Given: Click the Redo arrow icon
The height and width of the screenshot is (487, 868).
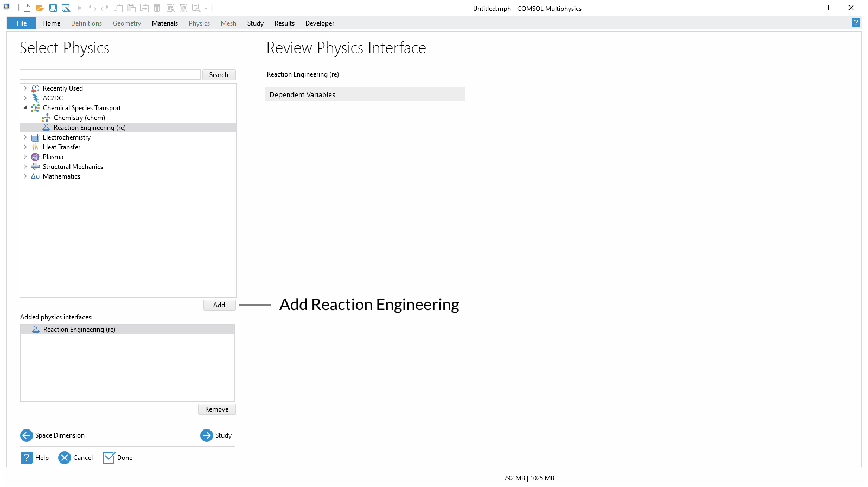Looking at the screenshot, I should 105,8.
